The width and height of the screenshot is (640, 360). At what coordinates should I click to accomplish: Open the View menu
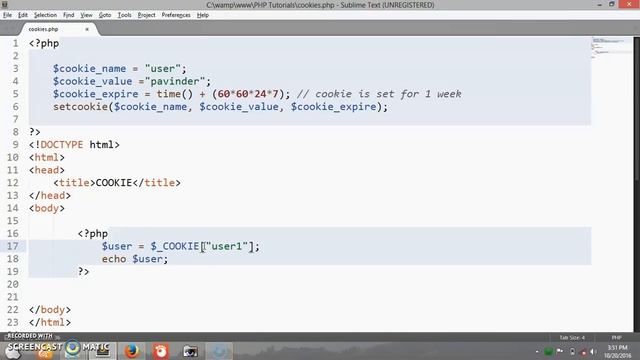tap(86, 15)
